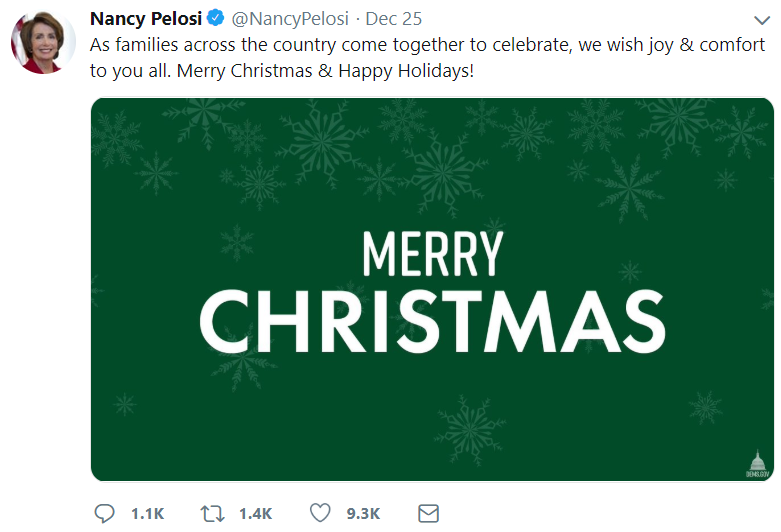This screenshot has width=781, height=532.
Task: Click the 9.3K likes count
Action: tap(363, 513)
